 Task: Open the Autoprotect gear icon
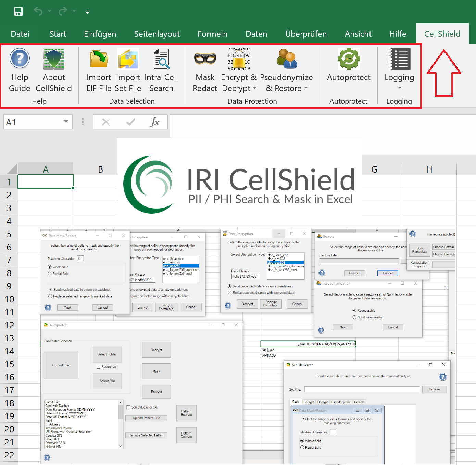tap(348, 59)
